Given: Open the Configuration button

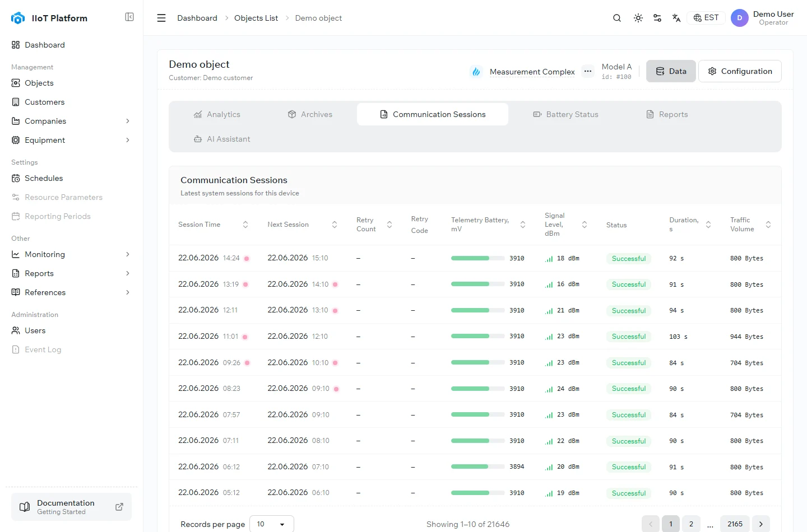Looking at the screenshot, I should pos(740,71).
